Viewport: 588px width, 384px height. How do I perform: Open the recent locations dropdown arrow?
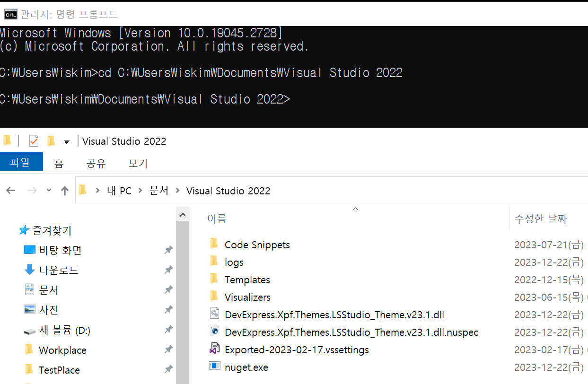49,191
